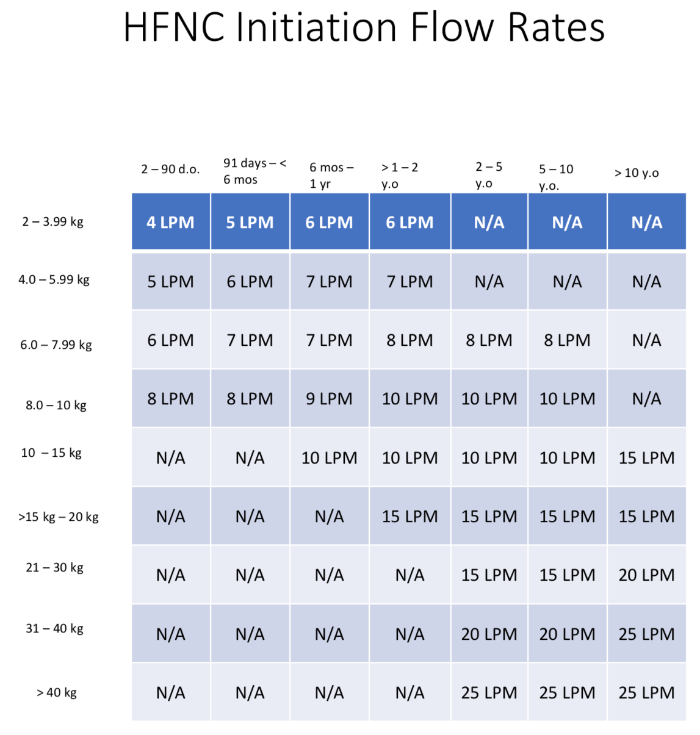Click the HFNC Initiation Flow Rates title
The image size is (700, 735).
(364, 27)
